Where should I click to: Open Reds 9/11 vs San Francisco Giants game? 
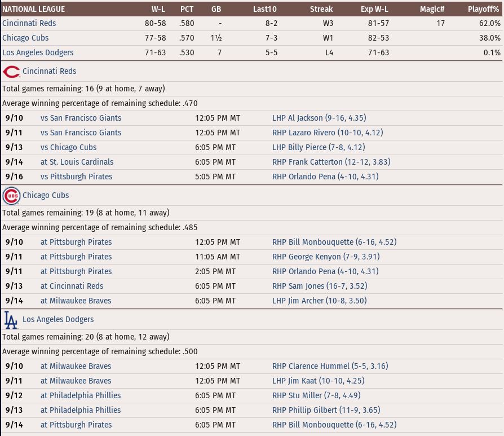[x=81, y=133]
